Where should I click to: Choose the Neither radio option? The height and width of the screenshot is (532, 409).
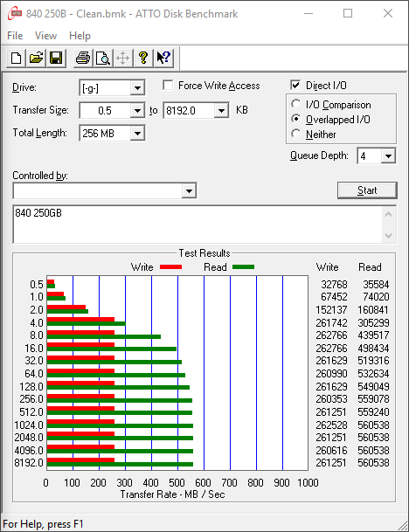coord(296,134)
